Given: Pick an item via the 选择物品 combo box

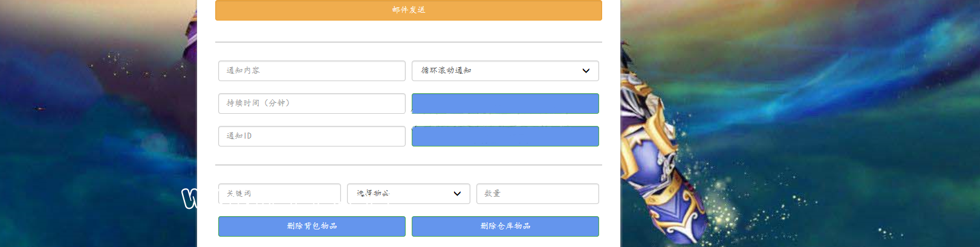Looking at the screenshot, I should pyautogui.click(x=408, y=194).
